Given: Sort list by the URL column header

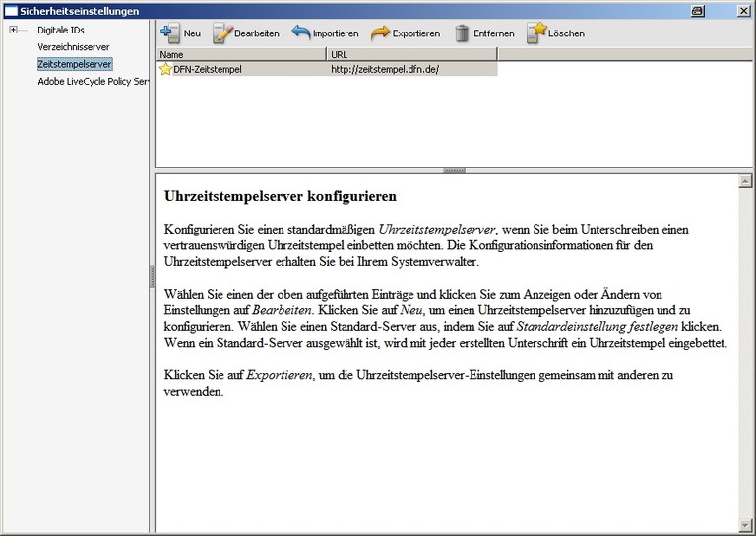Looking at the screenshot, I should tap(411, 55).
